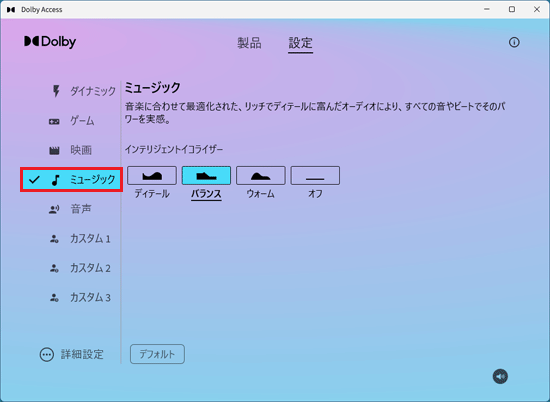Image resolution: width=550 pixels, height=402 pixels.
Task: Click the カスタム 3 person icon
Action: (54, 298)
